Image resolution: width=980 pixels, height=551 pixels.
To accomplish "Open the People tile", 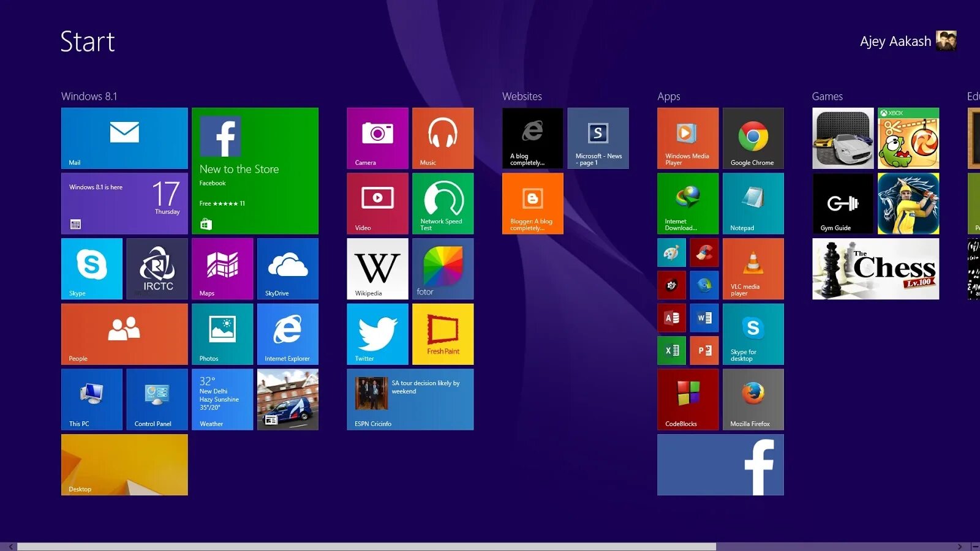I will click(x=124, y=334).
